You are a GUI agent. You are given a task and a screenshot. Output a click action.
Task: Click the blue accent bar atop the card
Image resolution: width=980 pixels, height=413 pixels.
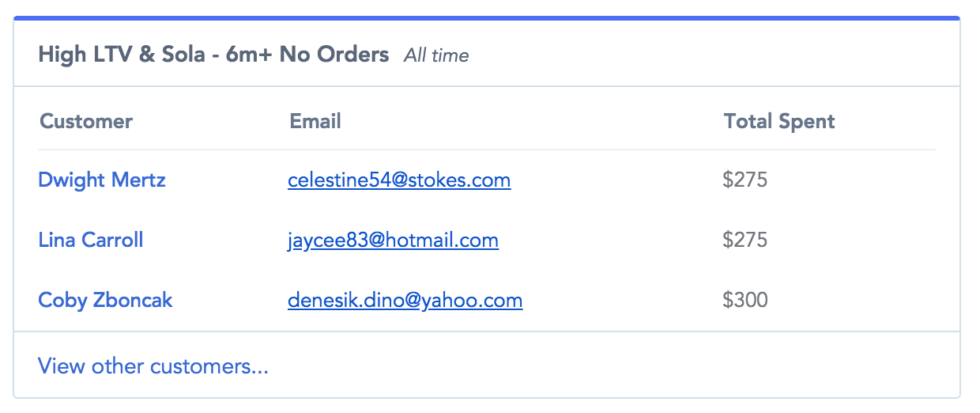click(x=487, y=17)
